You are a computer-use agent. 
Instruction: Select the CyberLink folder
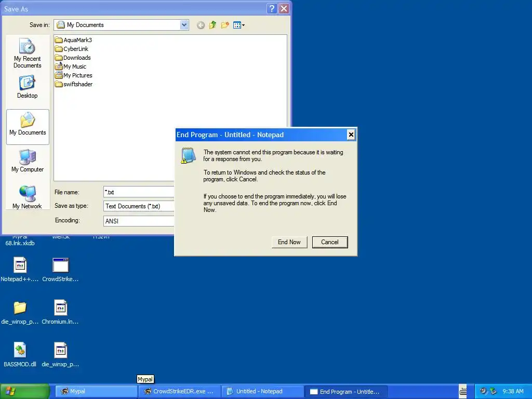click(72, 49)
